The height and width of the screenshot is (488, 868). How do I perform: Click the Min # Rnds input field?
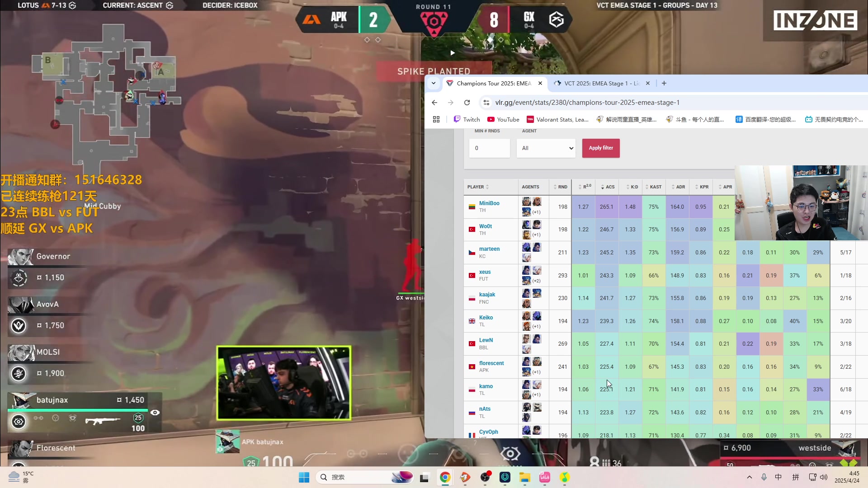pos(490,148)
